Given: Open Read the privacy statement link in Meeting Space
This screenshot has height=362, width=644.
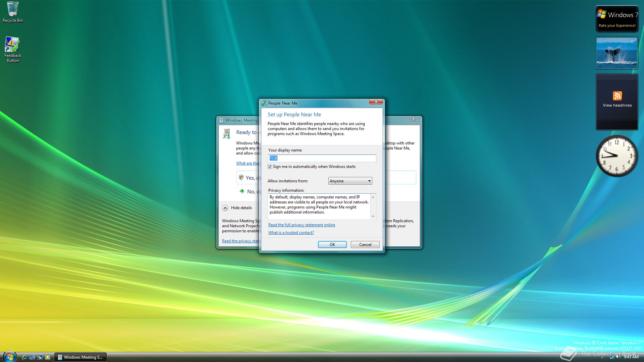Looking at the screenshot, I should (x=240, y=241).
